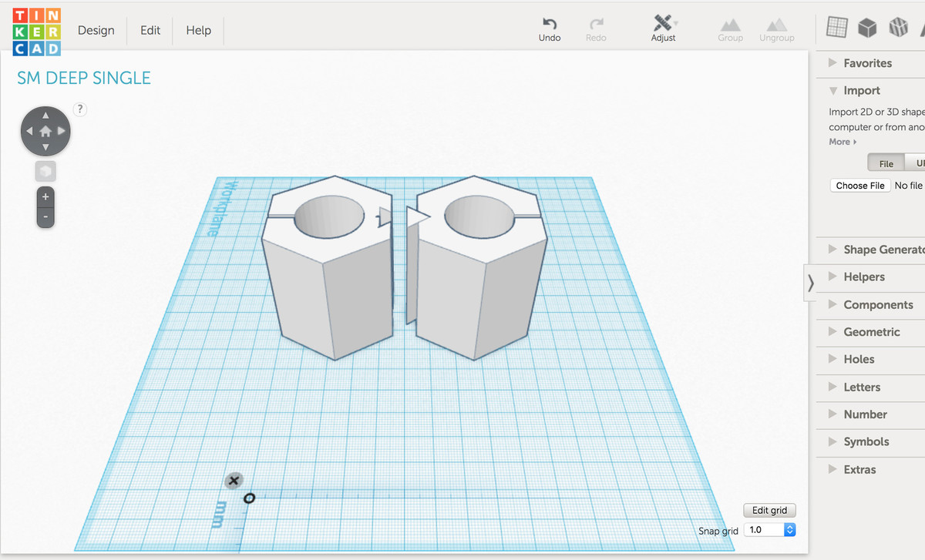Click the home view icon
Image resolution: width=925 pixels, height=560 pixels.
[45, 131]
